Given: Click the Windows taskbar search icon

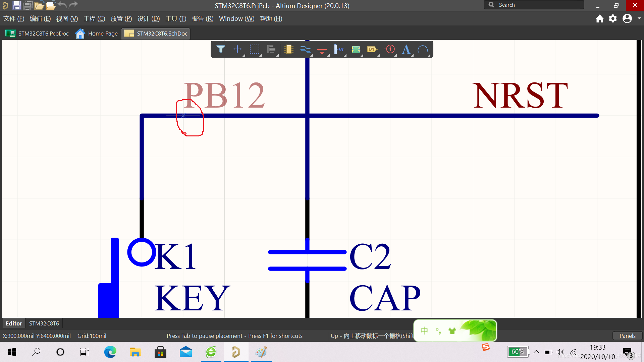Looking at the screenshot, I should 36,351.
